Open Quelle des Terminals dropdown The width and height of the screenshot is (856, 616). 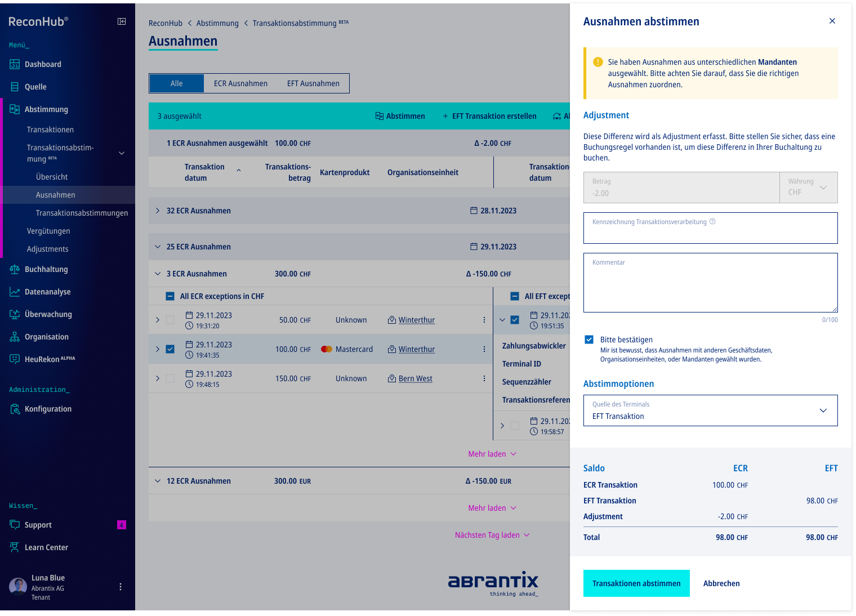711,410
